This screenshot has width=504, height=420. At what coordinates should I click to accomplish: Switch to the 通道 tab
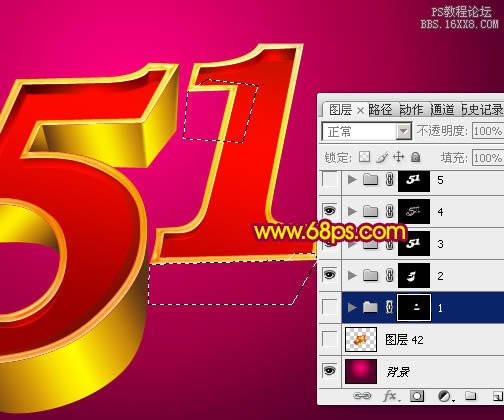click(x=442, y=109)
